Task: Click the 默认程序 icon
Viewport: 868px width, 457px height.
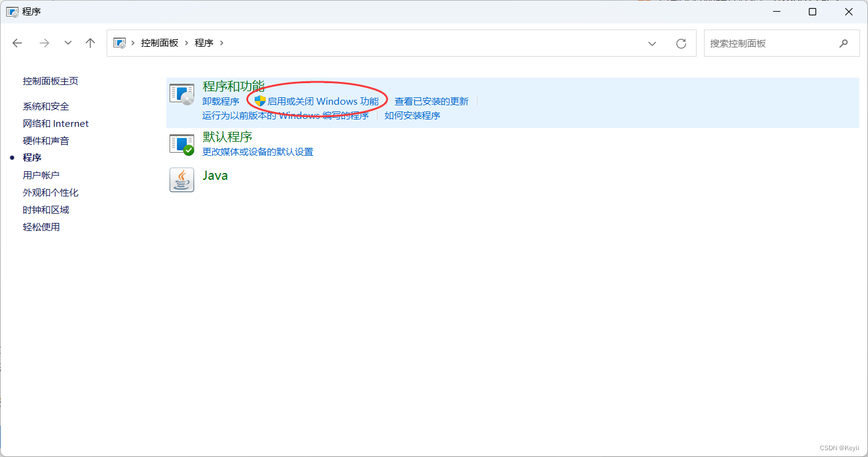Action: point(182,144)
